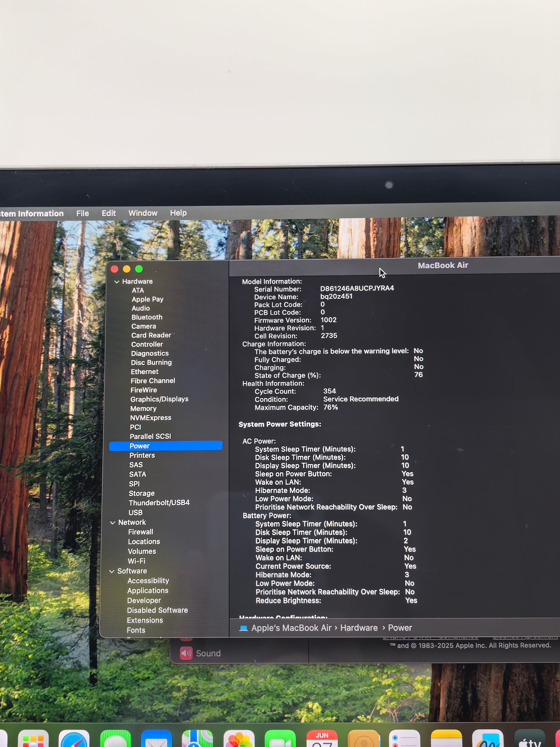The height and width of the screenshot is (747, 560).
Task: Open Reminders app in the Dock
Action: (404, 739)
